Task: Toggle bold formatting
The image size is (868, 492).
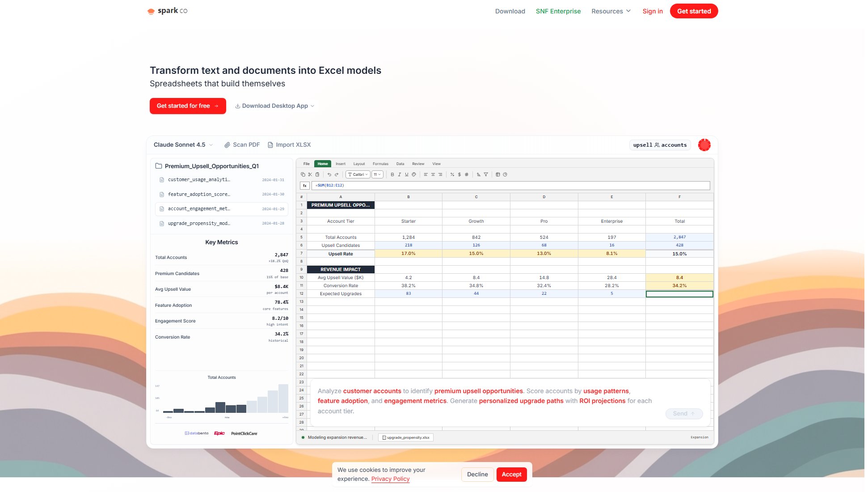Action: click(392, 174)
